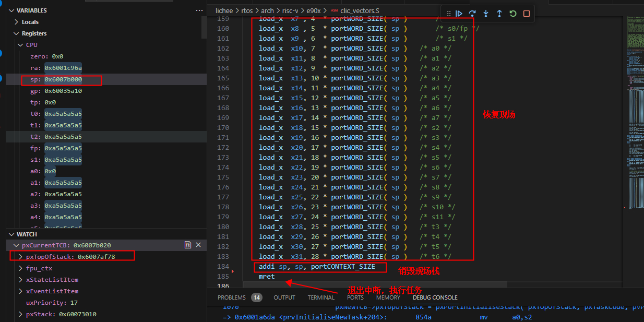This screenshot has height=322, width=644.
Task: Click the ASM file icon in breadcrumb
Action: 334,10
